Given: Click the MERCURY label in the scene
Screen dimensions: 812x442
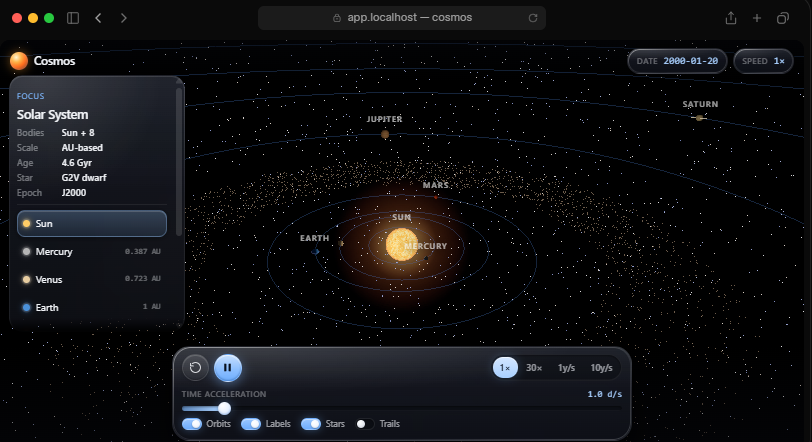Looking at the screenshot, I should click(x=426, y=246).
